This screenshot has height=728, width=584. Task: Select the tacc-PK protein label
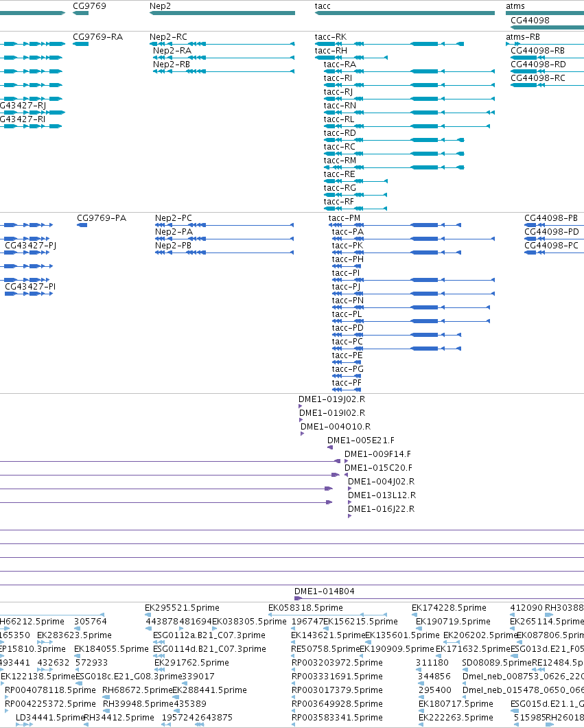[348, 245]
